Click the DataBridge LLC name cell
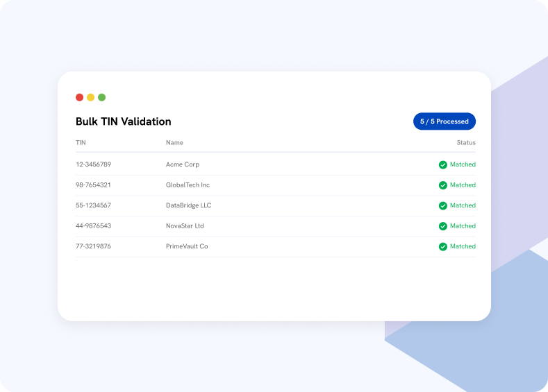The image size is (548, 392). click(x=188, y=205)
